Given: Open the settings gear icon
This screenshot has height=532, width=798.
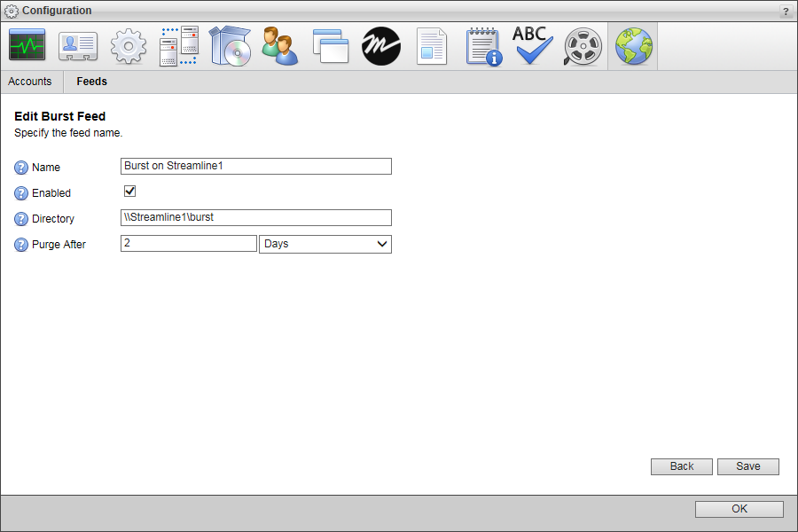Looking at the screenshot, I should [x=128, y=45].
